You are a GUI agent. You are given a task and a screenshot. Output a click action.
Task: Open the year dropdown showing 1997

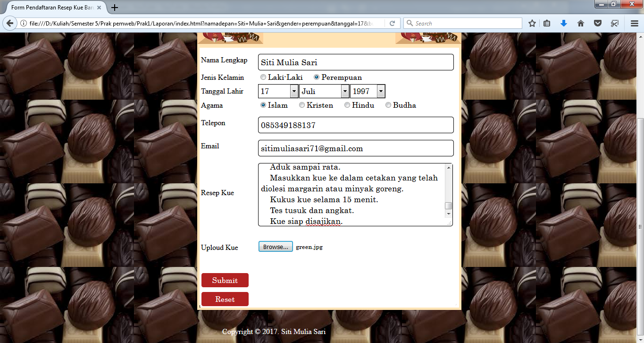380,91
